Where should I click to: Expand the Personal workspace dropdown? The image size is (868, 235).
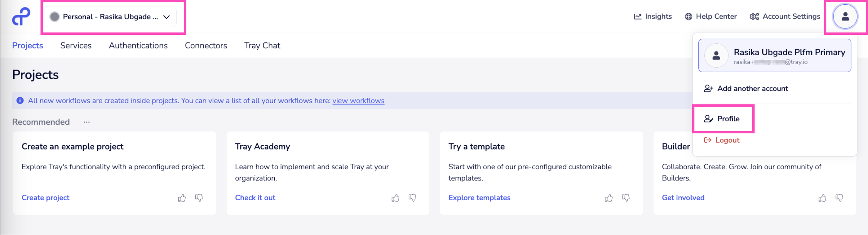tap(110, 17)
